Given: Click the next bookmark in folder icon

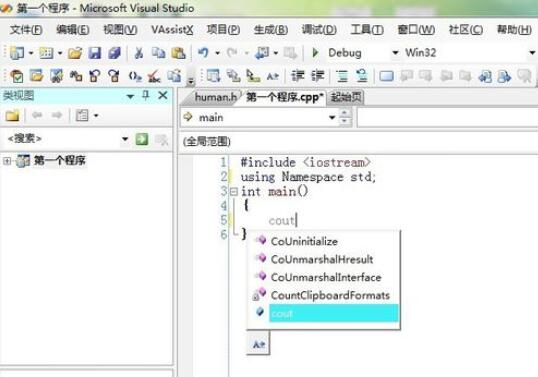Looking at the screenshot, I should pos(504,76).
